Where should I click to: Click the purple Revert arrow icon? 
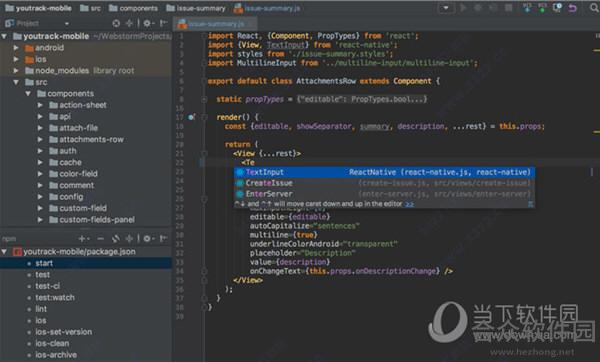[572, 8]
